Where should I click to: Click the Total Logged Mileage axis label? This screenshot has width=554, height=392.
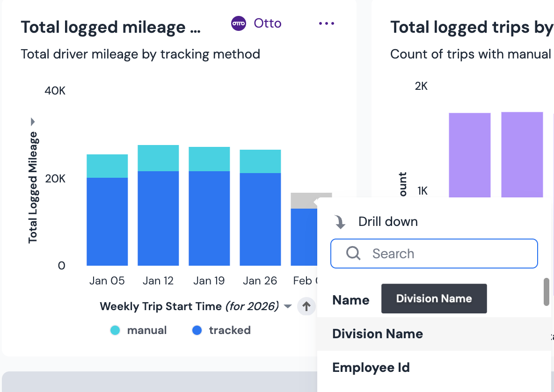(x=32, y=188)
